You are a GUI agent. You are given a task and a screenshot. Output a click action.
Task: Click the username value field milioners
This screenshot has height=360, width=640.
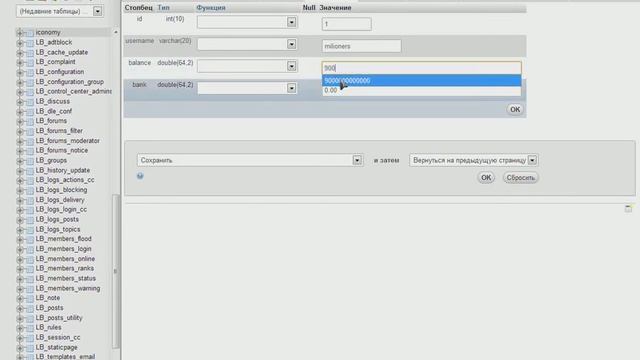(x=361, y=46)
